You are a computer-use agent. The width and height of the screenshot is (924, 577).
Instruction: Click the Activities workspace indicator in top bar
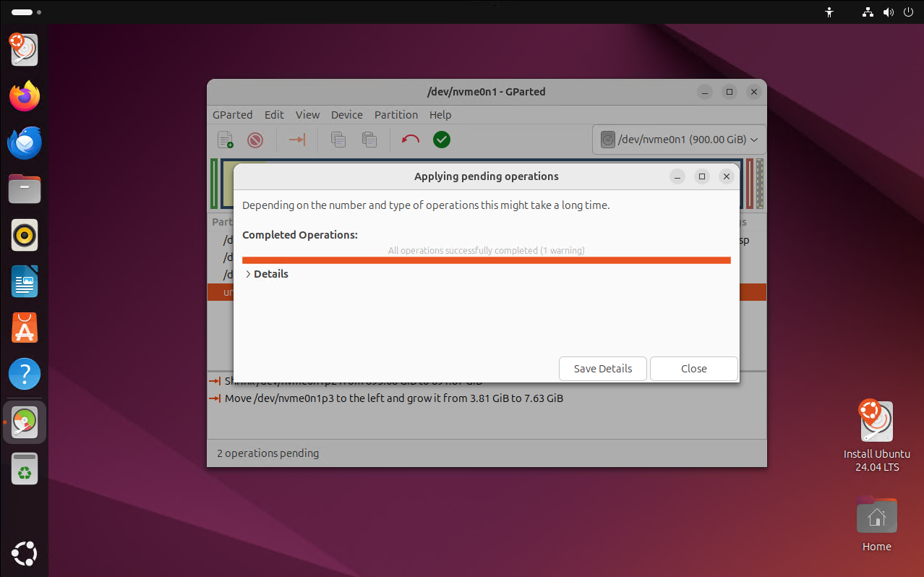(x=27, y=12)
